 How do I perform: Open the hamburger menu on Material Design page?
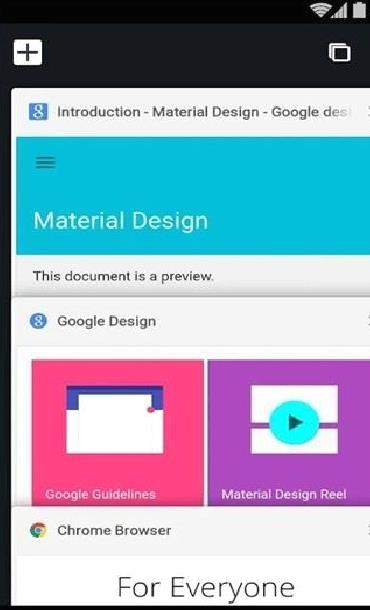(x=46, y=162)
